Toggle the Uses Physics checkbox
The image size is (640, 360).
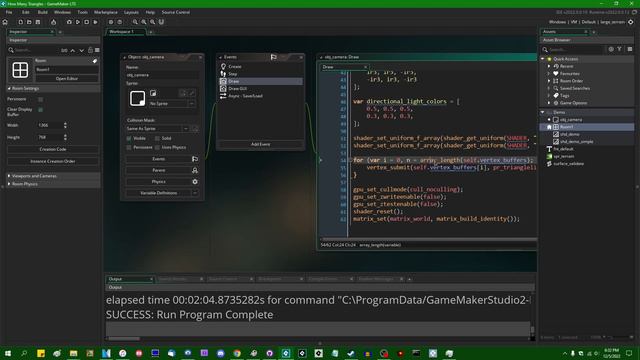click(x=157, y=147)
